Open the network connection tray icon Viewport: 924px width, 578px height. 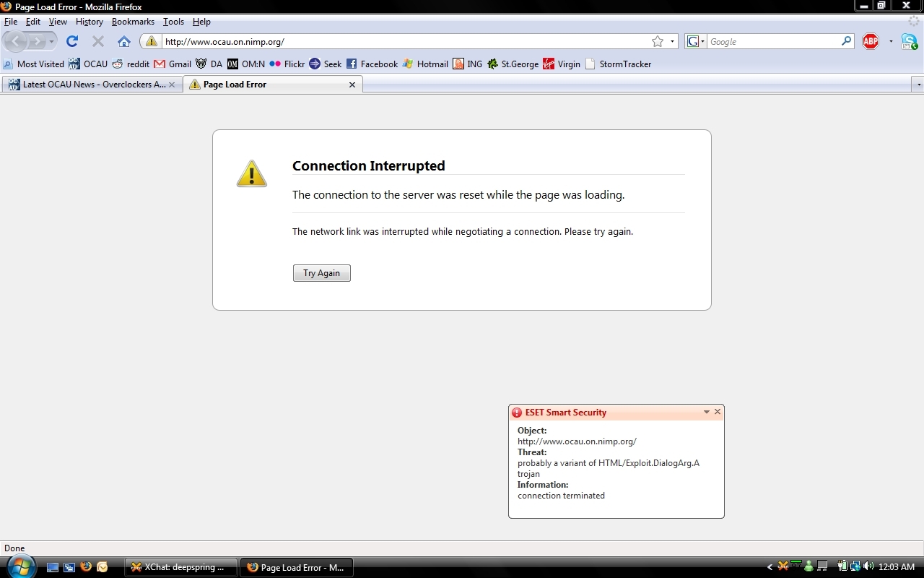[x=855, y=566]
